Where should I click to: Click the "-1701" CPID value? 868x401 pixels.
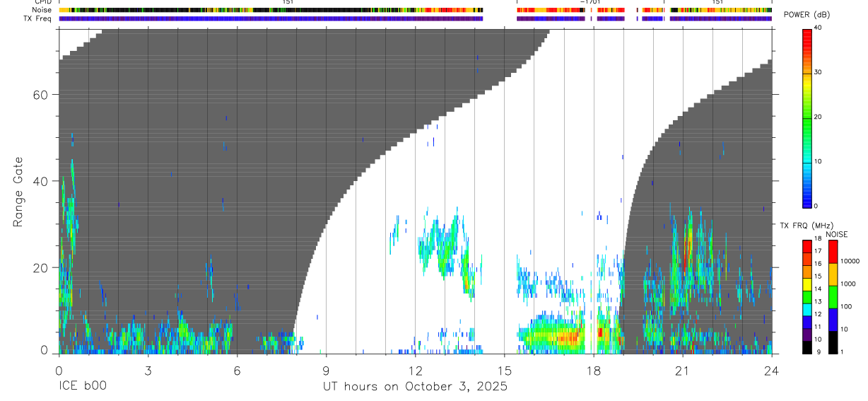click(x=589, y=2)
